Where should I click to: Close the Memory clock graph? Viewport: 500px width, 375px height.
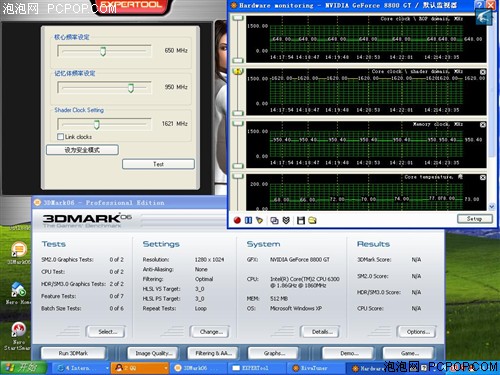(483, 125)
